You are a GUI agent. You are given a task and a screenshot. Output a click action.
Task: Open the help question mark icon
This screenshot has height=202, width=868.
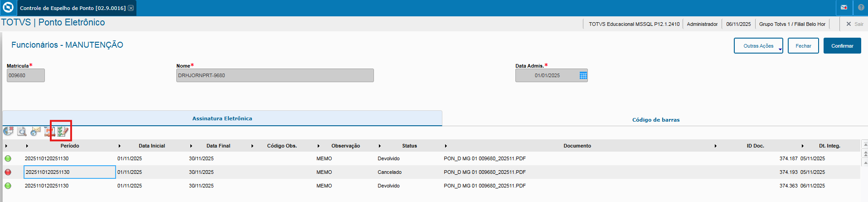[x=861, y=8]
